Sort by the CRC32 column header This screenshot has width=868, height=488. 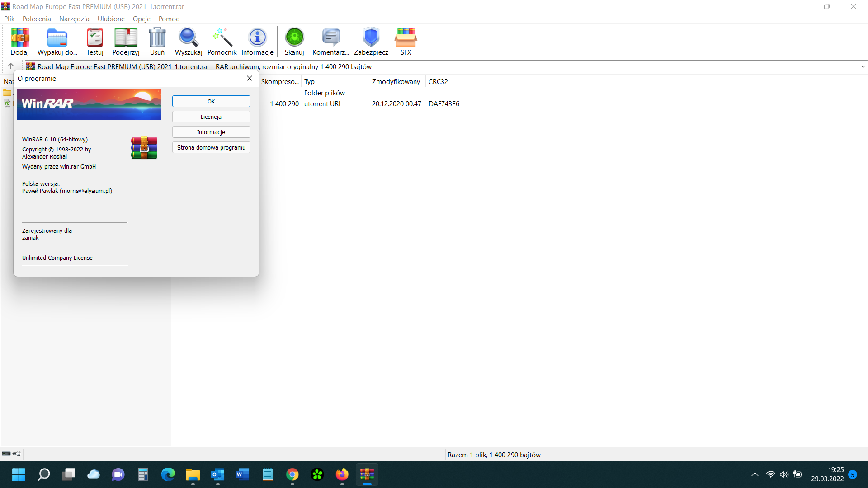pyautogui.click(x=445, y=81)
